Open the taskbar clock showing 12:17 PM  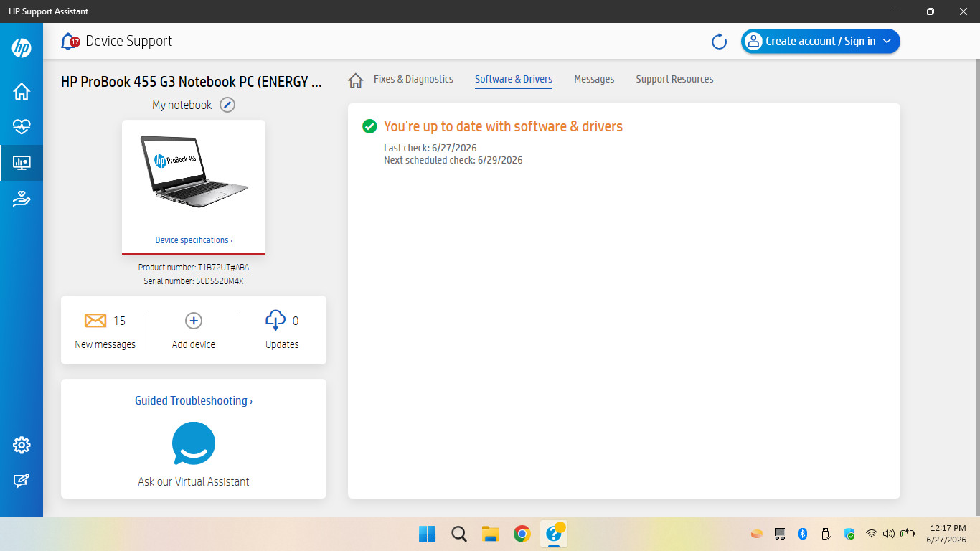pyautogui.click(x=947, y=534)
